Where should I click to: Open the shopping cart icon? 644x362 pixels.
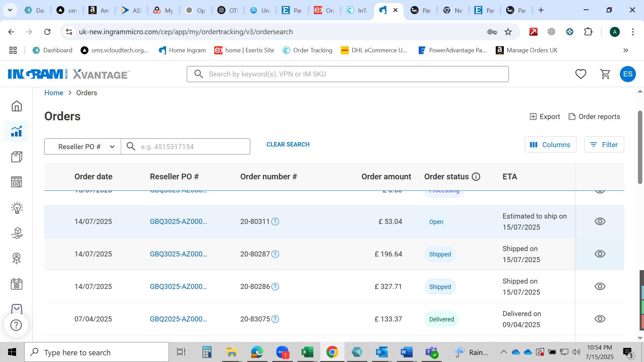tap(605, 74)
